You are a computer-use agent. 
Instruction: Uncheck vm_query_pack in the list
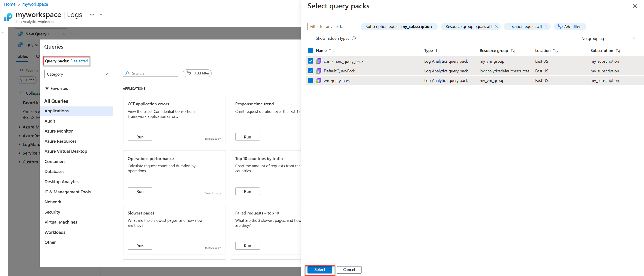310,81
